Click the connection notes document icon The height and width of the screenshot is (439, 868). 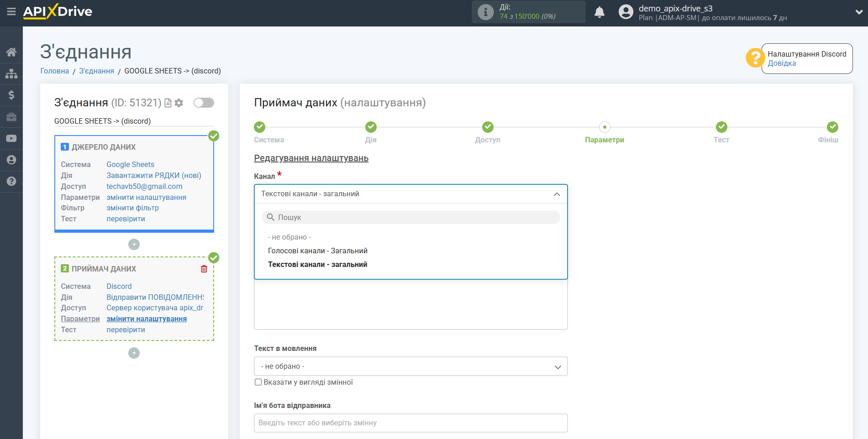168,103
